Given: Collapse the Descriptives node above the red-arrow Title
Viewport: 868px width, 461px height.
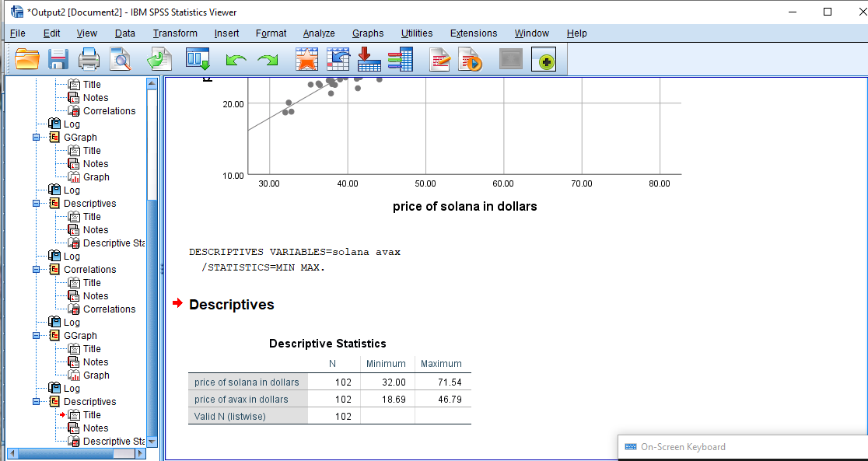Looking at the screenshot, I should pos(36,402).
